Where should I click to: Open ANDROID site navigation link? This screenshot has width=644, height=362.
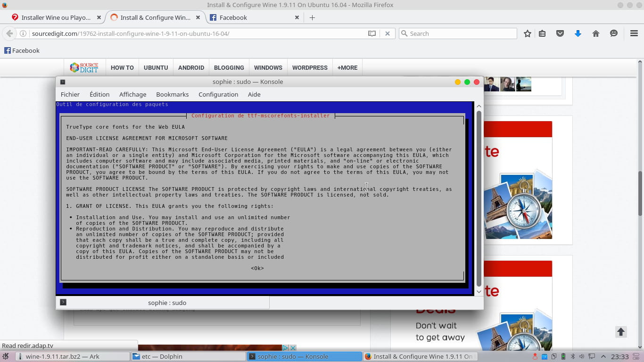tap(191, 67)
